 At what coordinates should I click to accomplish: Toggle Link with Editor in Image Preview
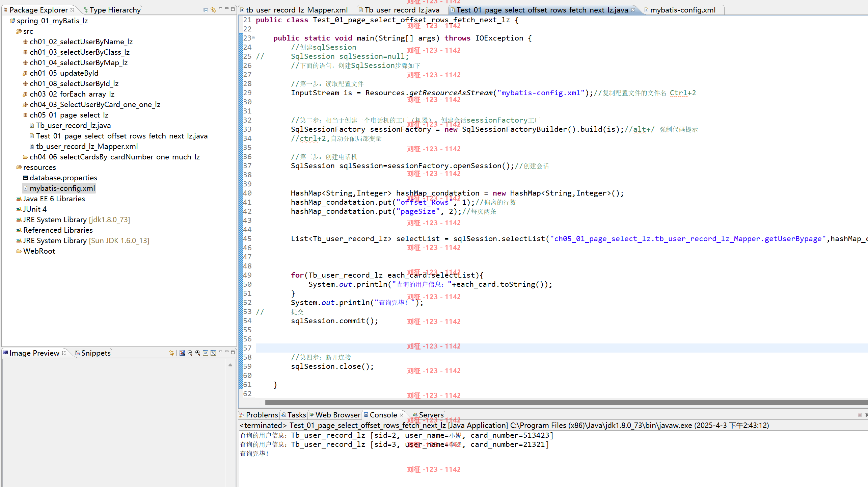(172, 353)
